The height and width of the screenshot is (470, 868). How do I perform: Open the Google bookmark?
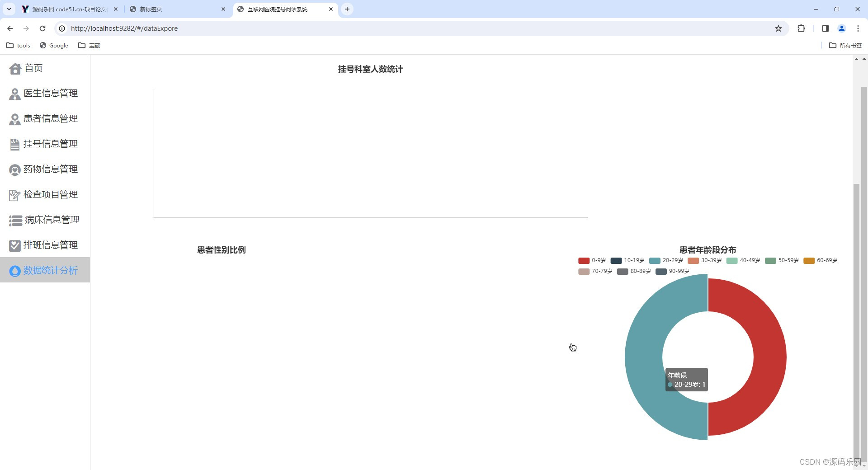(x=54, y=45)
